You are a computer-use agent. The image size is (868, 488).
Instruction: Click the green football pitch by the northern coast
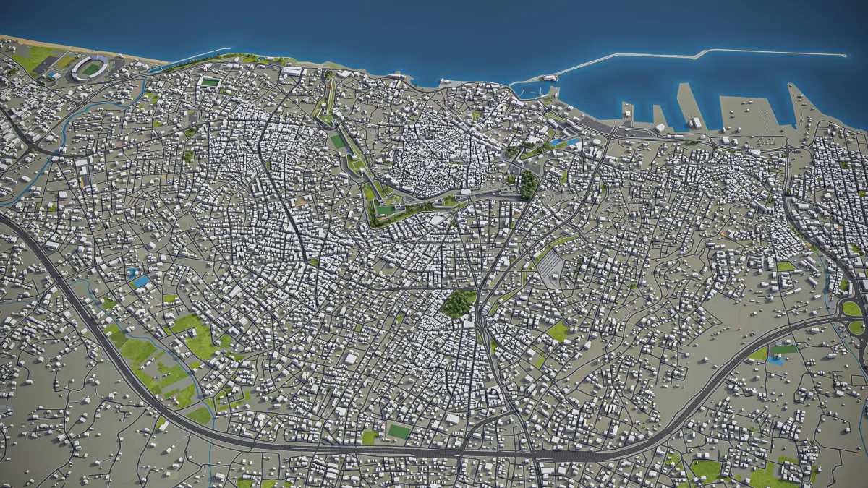210,82
